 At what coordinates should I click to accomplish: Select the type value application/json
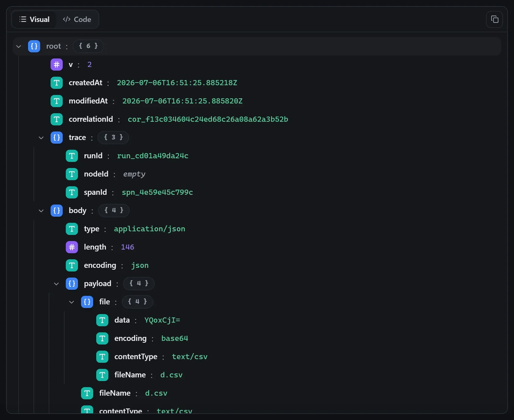150,229
